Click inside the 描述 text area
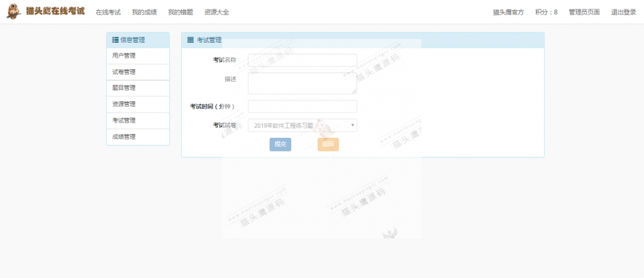 (303, 83)
